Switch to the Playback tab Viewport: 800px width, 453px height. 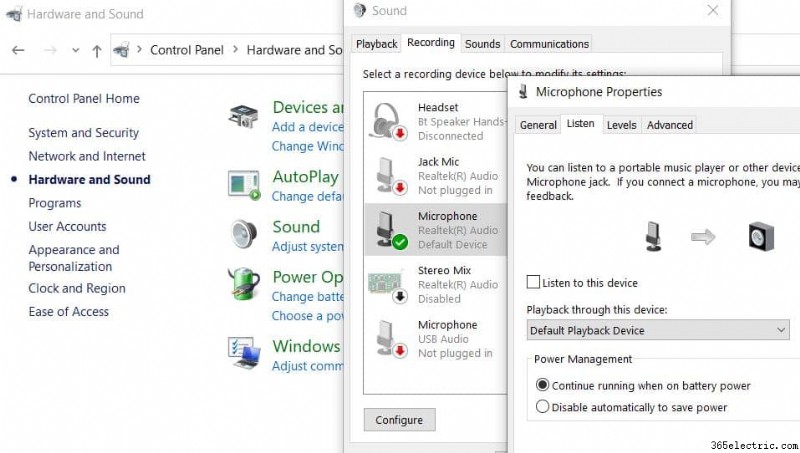coord(377,44)
